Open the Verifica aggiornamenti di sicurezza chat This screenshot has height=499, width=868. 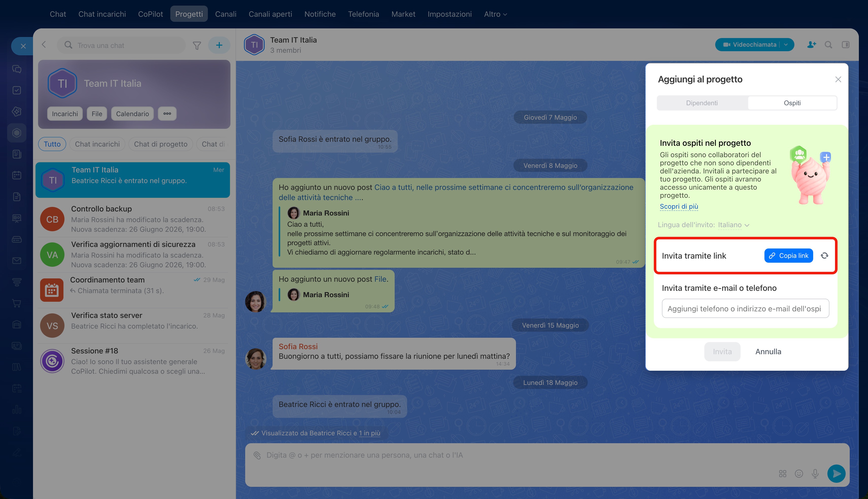(133, 254)
